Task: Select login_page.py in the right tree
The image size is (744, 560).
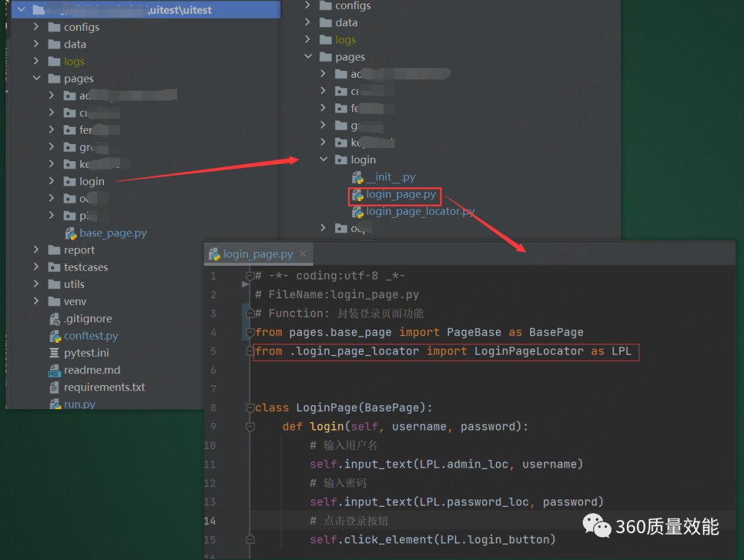Action: point(401,194)
